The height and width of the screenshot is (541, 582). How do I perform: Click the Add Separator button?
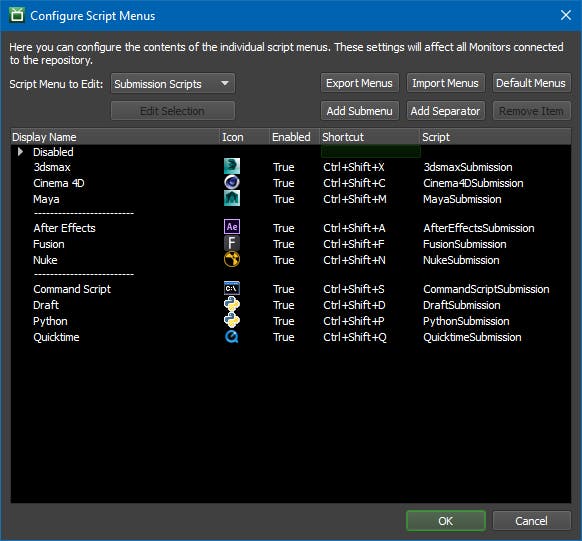(445, 111)
